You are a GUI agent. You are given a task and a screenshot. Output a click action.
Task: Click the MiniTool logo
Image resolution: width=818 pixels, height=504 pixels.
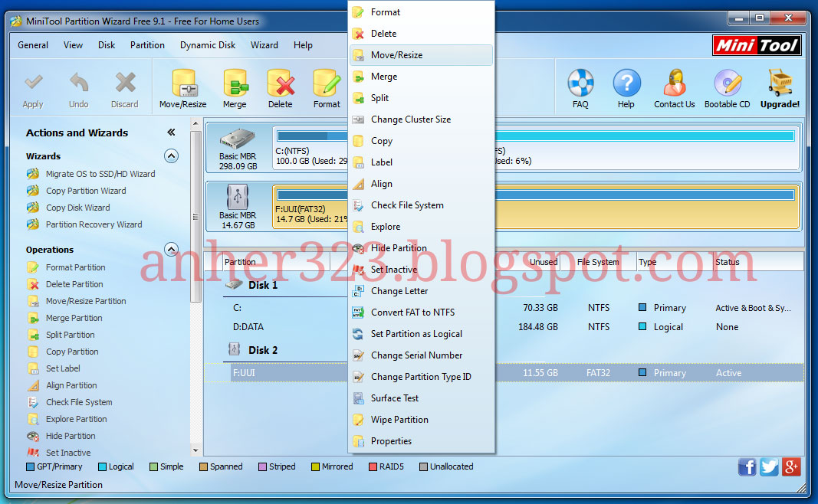(757, 45)
